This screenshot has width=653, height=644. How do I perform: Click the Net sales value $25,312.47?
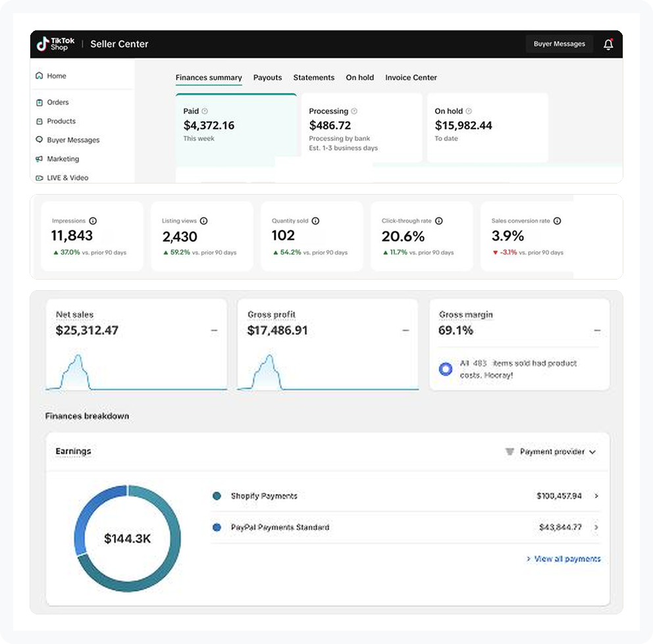click(x=87, y=330)
